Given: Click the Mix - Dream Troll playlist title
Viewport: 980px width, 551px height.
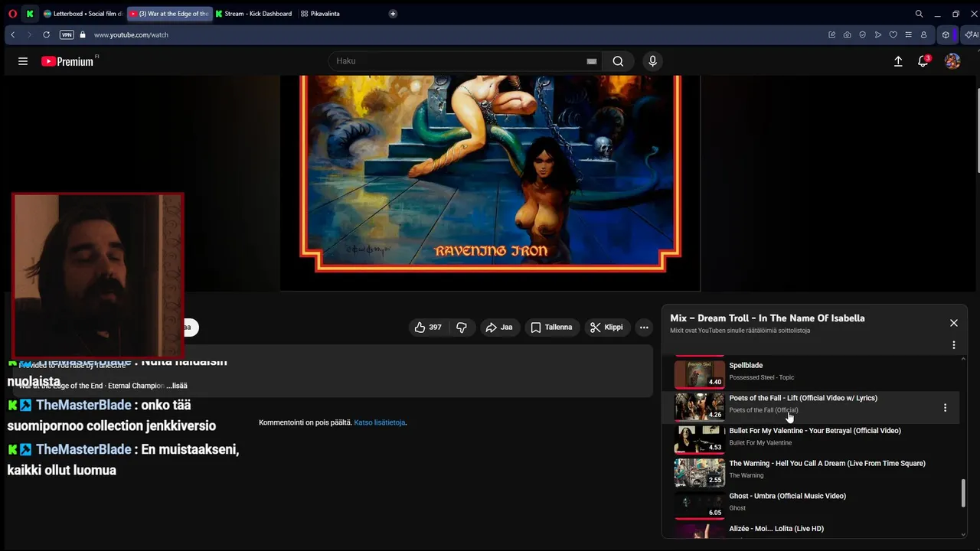Looking at the screenshot, I should coord(767,318).
